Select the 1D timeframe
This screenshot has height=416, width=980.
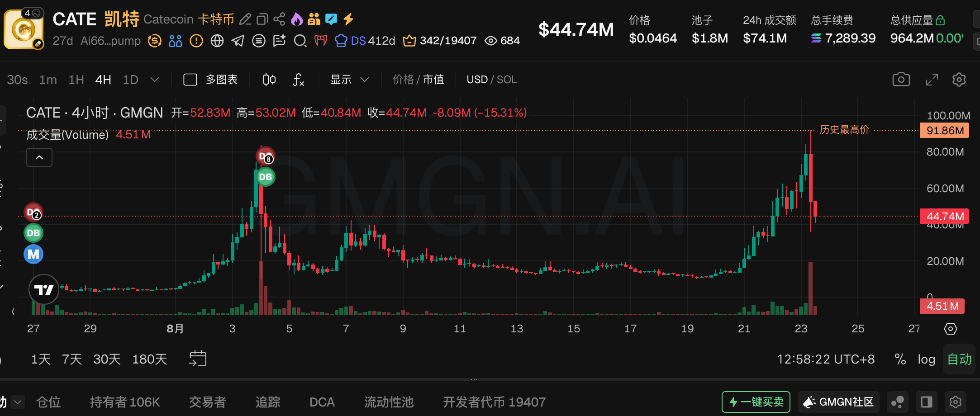130,80
